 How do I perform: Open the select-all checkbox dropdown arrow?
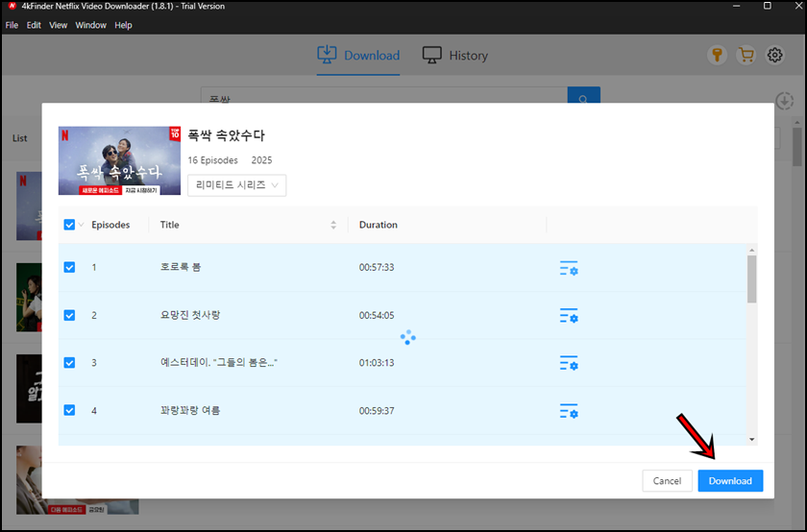(82, 225)
